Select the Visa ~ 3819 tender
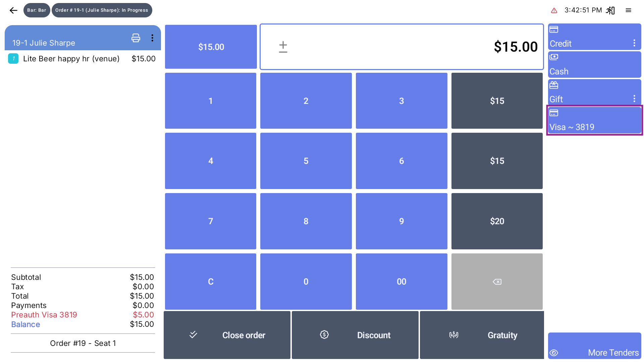 tap(594, 120)
